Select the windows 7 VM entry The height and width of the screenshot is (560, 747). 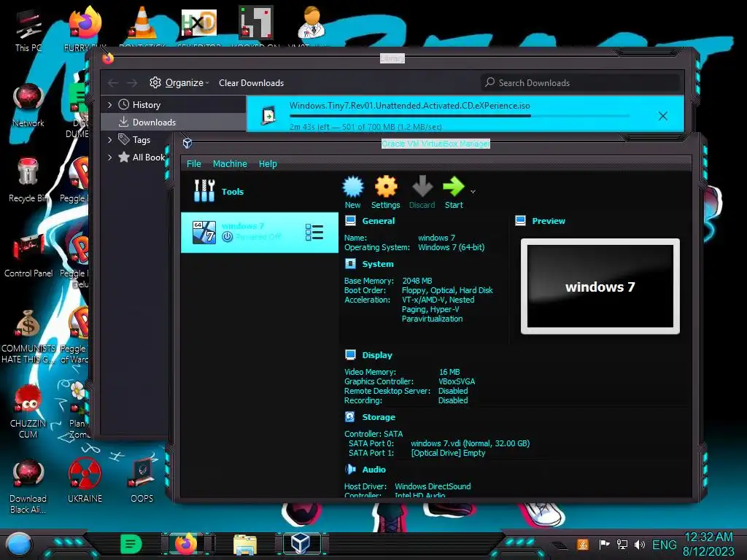[x=260, y=233]
